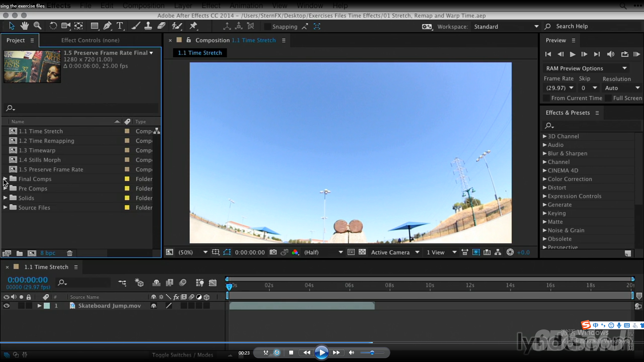Screen dimensions: 644x362
Task: Create a new composition from Project panel
Action: coord(32,253)
